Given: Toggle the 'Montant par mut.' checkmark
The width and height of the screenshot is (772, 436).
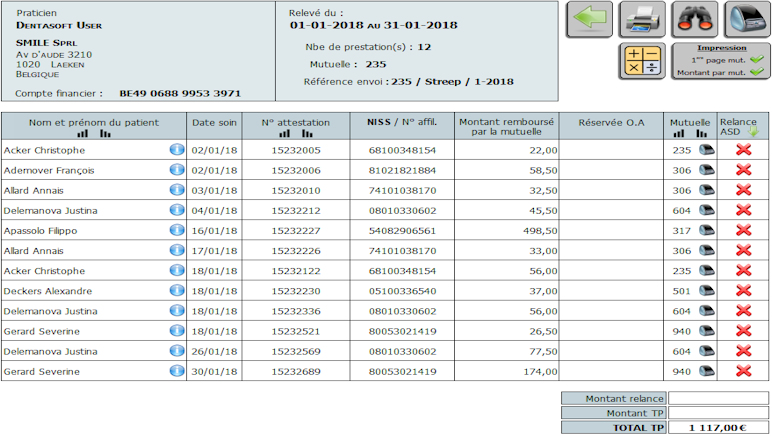Looking at the screenshot, I should pyautogui.click(x=756, y=72).
